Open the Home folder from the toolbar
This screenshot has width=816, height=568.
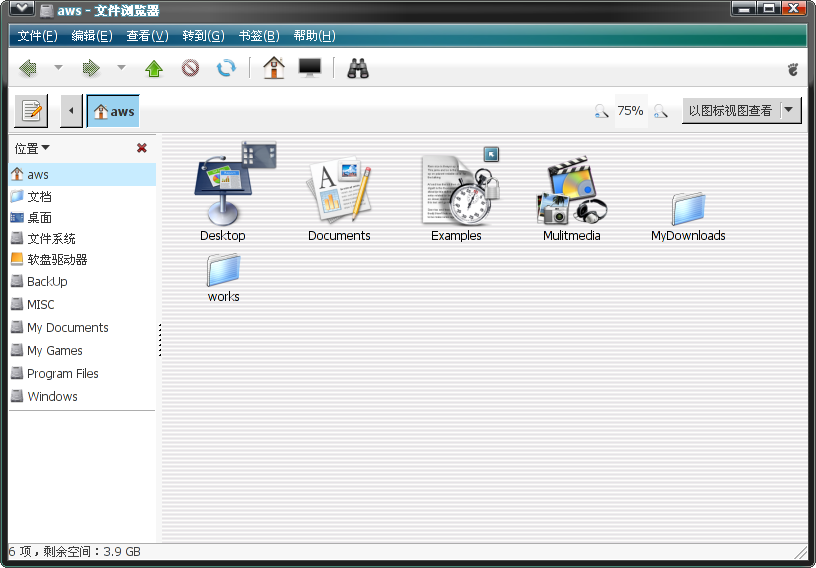coord(274,68)
